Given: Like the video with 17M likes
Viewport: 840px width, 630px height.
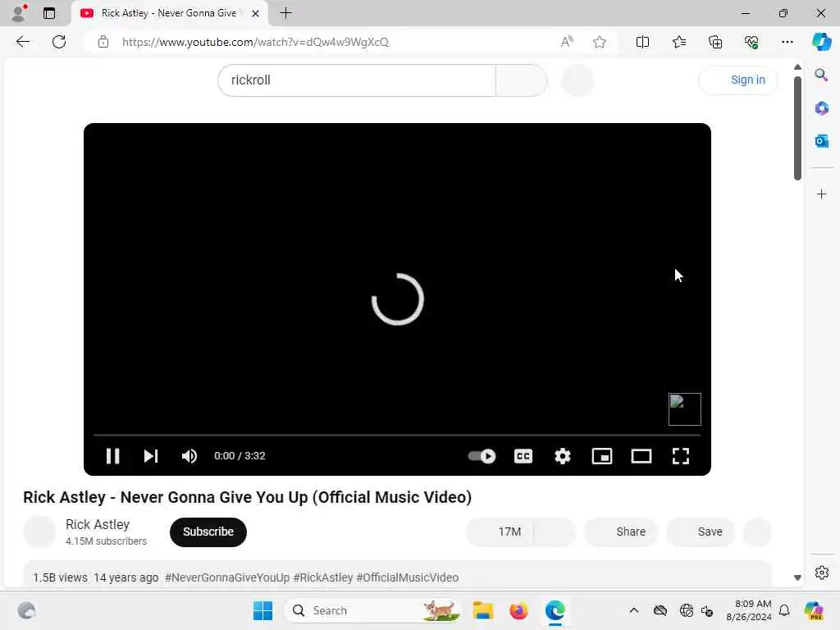Looking at the screenshot, I should tap(500, 532).
